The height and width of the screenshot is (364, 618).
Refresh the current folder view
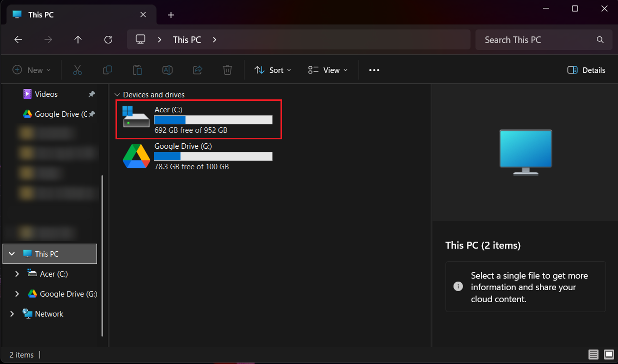(x=108, y=39)
